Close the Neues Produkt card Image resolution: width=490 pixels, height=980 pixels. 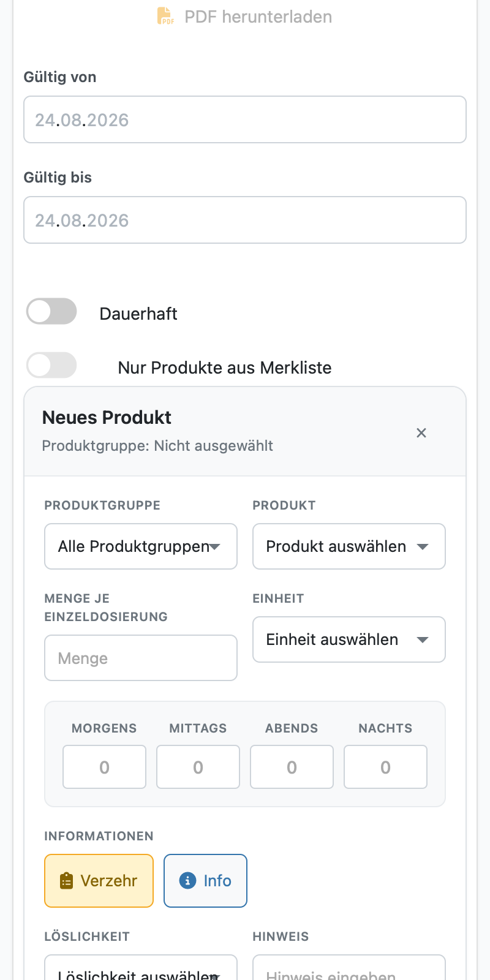[x=421, y=433]
